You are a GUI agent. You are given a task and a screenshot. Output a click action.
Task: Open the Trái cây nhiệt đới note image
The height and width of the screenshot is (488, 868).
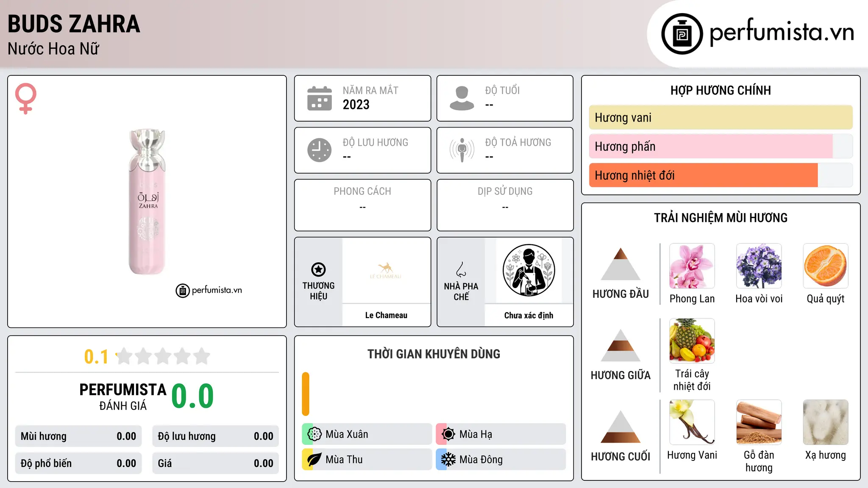[x=692, y=341]
